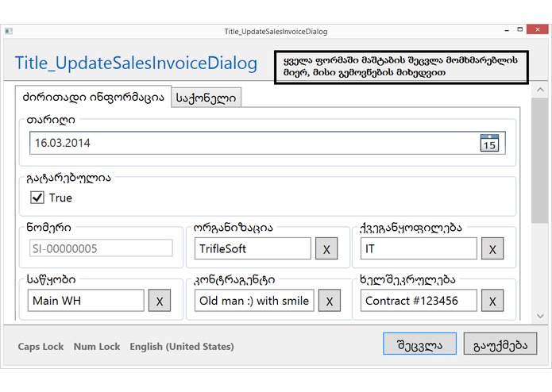Viewport: 552px width, 392px height.
Task: Click the TrifleSoft organization field
Action: (x=253, y=248)
